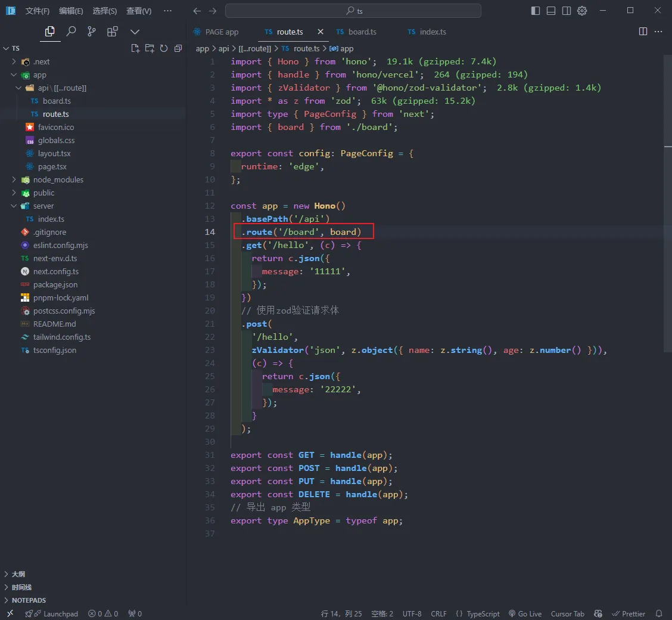Image resolution: width=672 pixels, height=620 pixels.
Task: Start Go Live server
Action: point(525,613)
